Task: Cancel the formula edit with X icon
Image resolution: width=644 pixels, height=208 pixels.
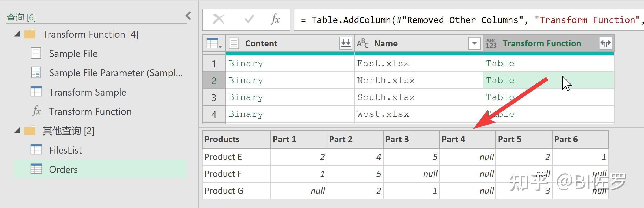Action: (x=219, y=20)
